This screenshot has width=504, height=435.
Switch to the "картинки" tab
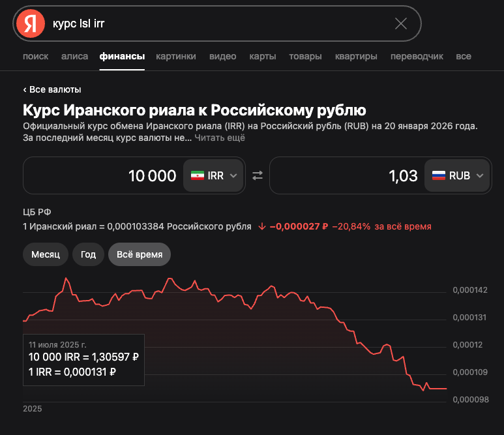(176, 56)
